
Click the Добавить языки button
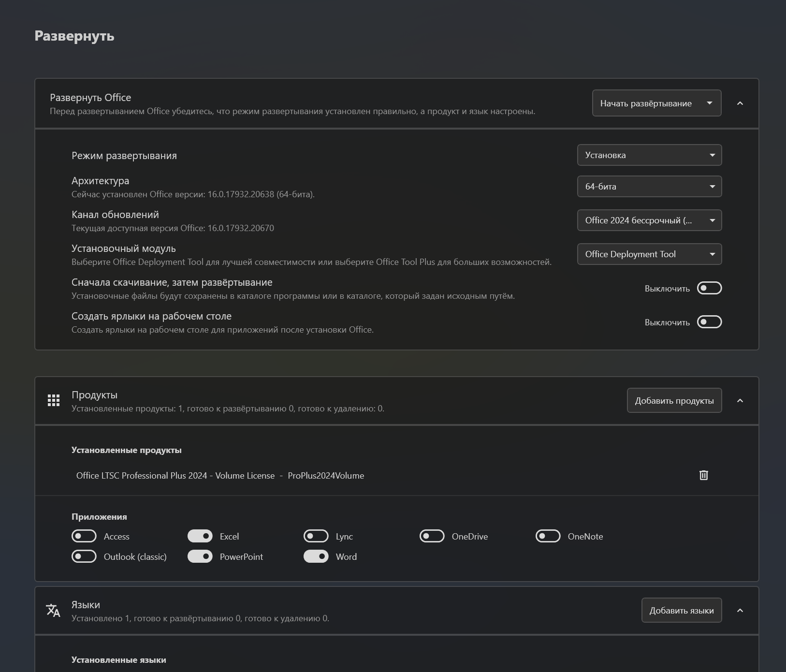pos(681,611)
